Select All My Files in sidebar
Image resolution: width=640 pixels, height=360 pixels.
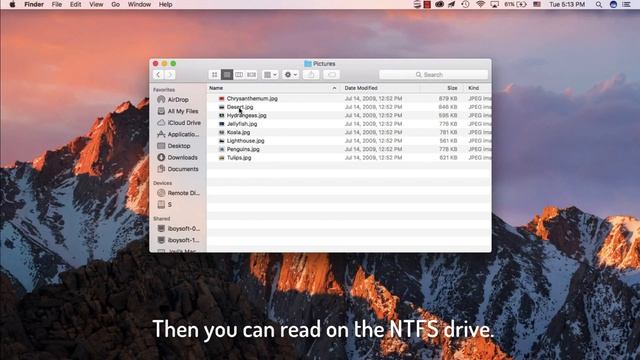(178, 111)
